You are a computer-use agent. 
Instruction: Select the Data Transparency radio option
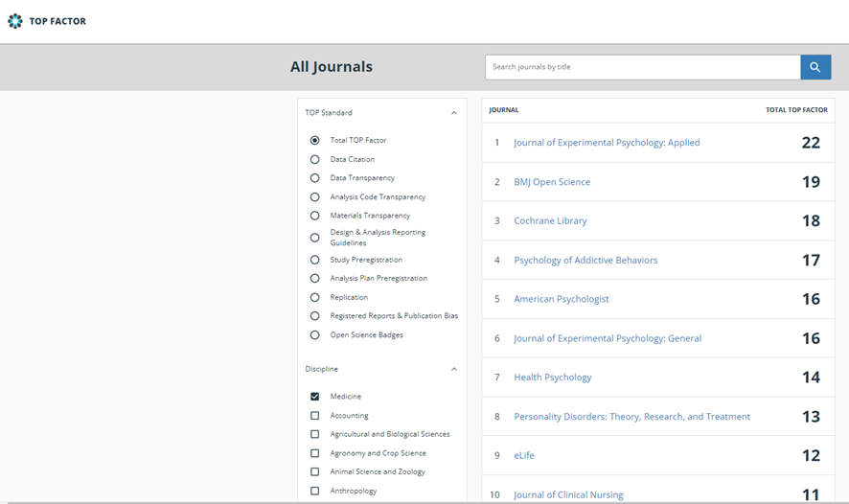(314, 178)
